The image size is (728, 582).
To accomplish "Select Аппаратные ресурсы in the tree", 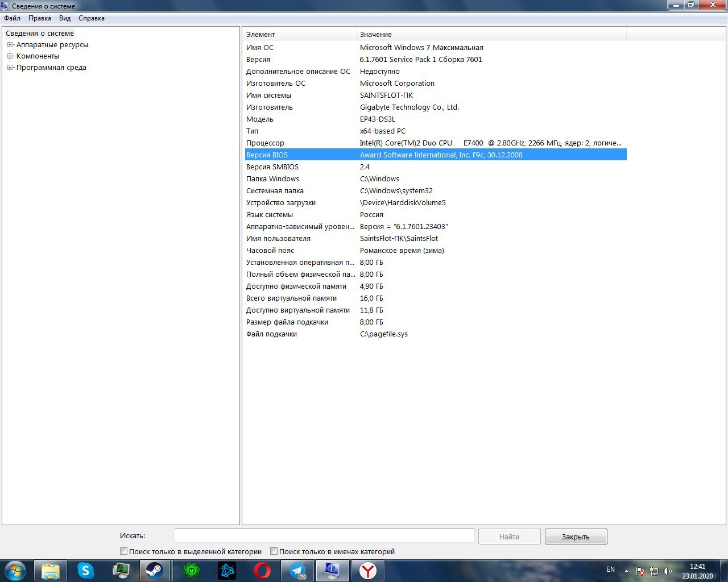I will point(52,45).
